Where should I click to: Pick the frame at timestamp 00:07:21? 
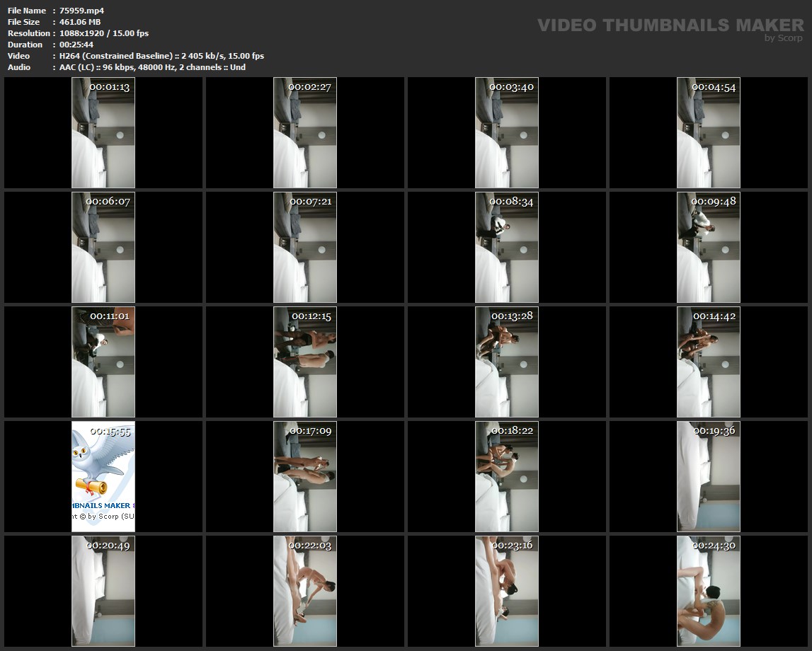click(305, 247)
